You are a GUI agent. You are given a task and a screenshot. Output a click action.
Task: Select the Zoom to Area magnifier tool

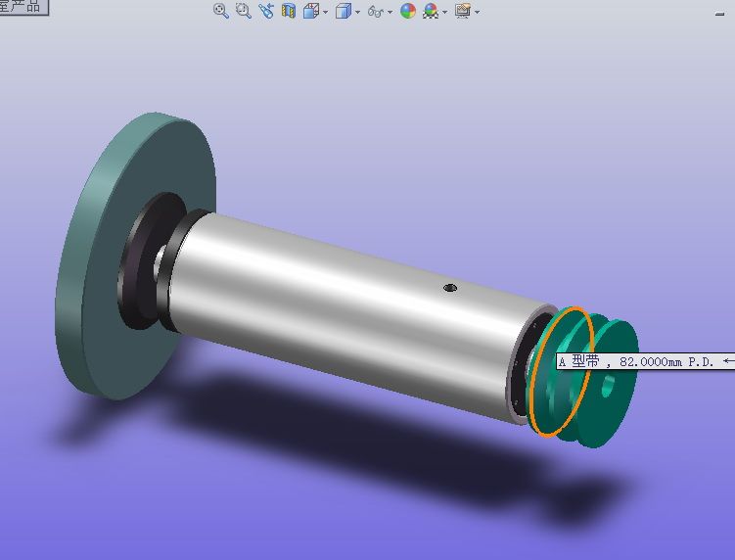point(243,11)
